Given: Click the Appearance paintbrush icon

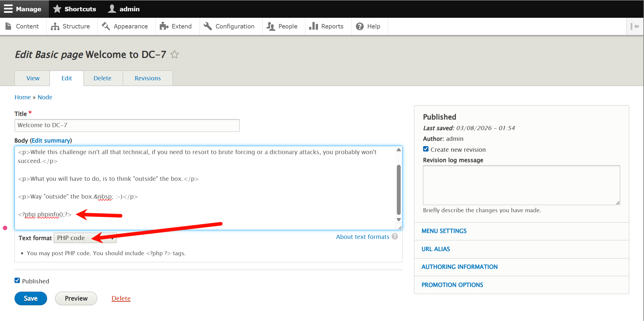Looking at the screenshot, I should pyautogui.click(x=106, y=26).
